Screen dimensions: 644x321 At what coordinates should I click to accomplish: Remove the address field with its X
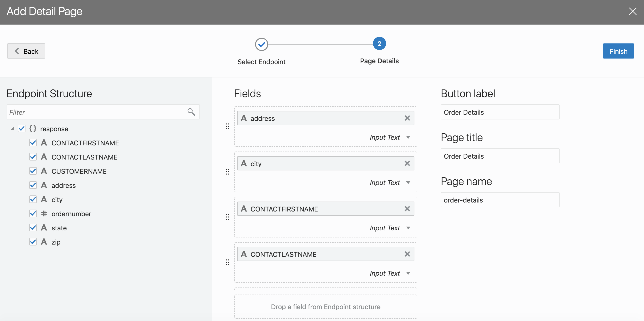tap(407, 118)
